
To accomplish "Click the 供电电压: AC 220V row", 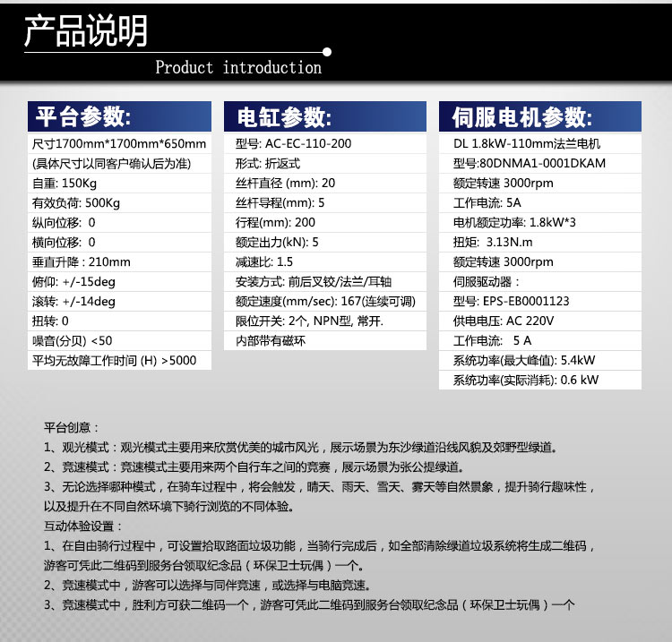I will click(x=504, y=321).
